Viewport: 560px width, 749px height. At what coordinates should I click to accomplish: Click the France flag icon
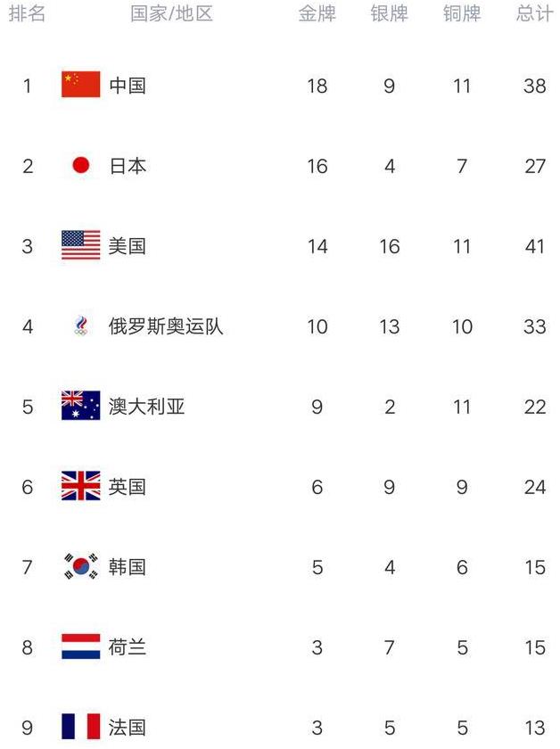click(x=80, y=727)
